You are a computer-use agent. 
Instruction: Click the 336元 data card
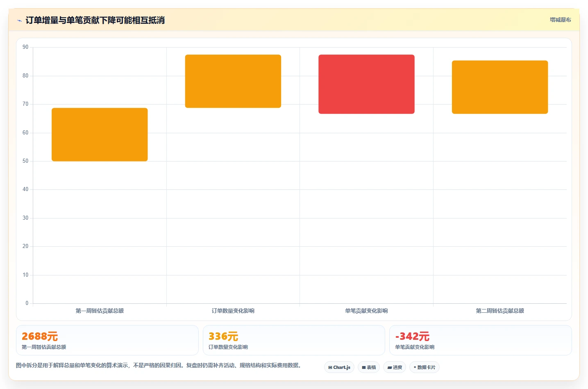tap(294, 340)
